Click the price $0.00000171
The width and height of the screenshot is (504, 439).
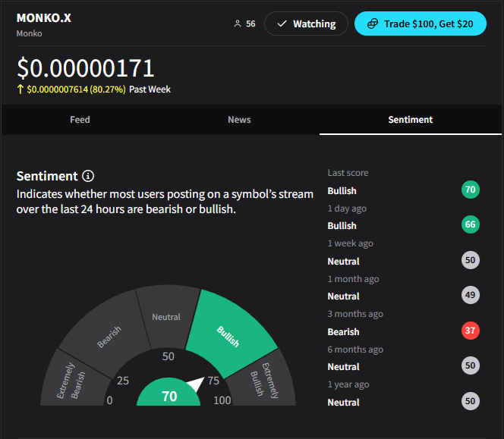click(86, 68)
